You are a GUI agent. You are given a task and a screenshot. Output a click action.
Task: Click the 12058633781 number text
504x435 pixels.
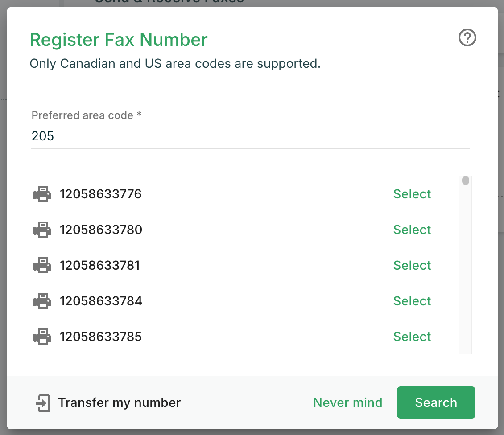coord(100,266)
